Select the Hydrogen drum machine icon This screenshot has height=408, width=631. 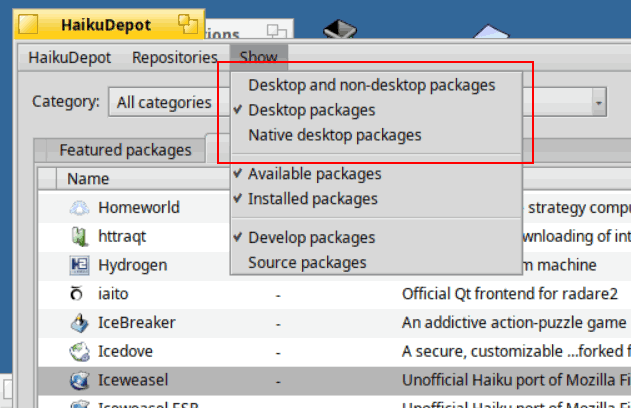(x=79, y=266)
